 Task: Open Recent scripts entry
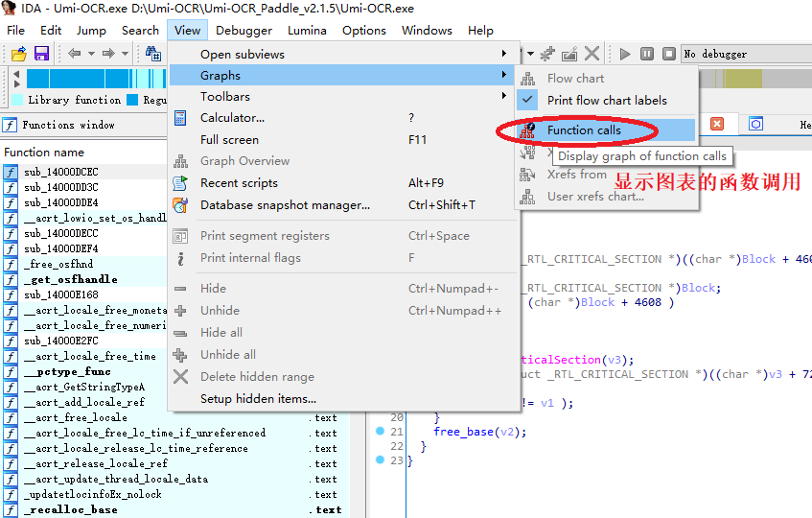pos(344,183)
